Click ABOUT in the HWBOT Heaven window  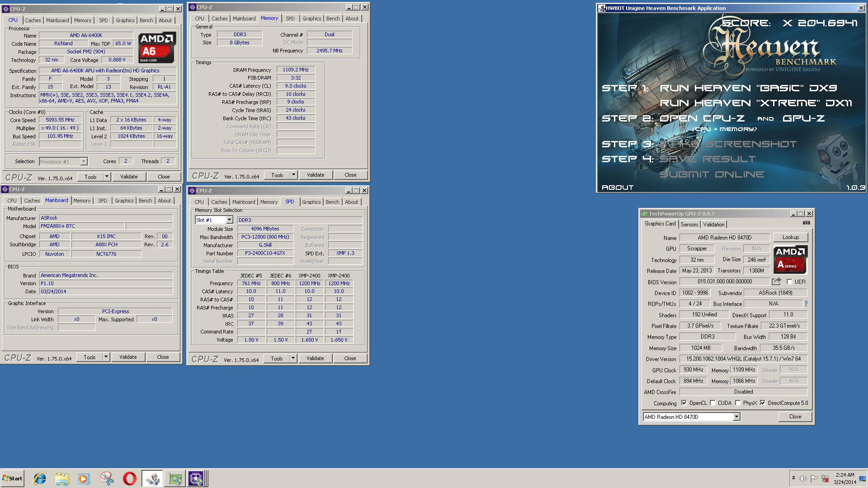[x=618, y=188]
